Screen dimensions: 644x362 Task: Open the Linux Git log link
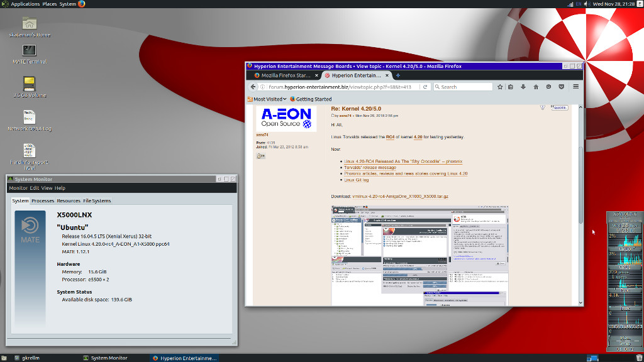tap(356, 180)
